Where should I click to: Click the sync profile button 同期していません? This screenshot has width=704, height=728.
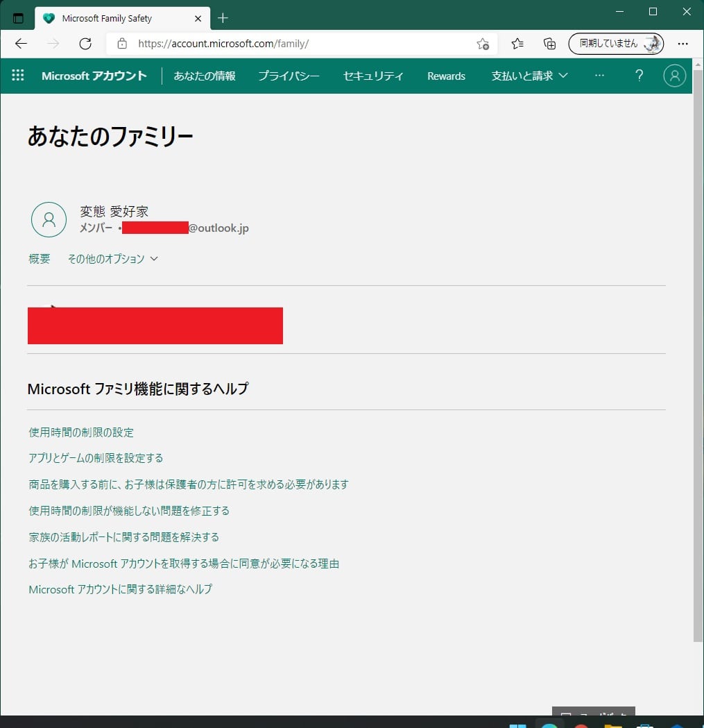coord(616,44)
